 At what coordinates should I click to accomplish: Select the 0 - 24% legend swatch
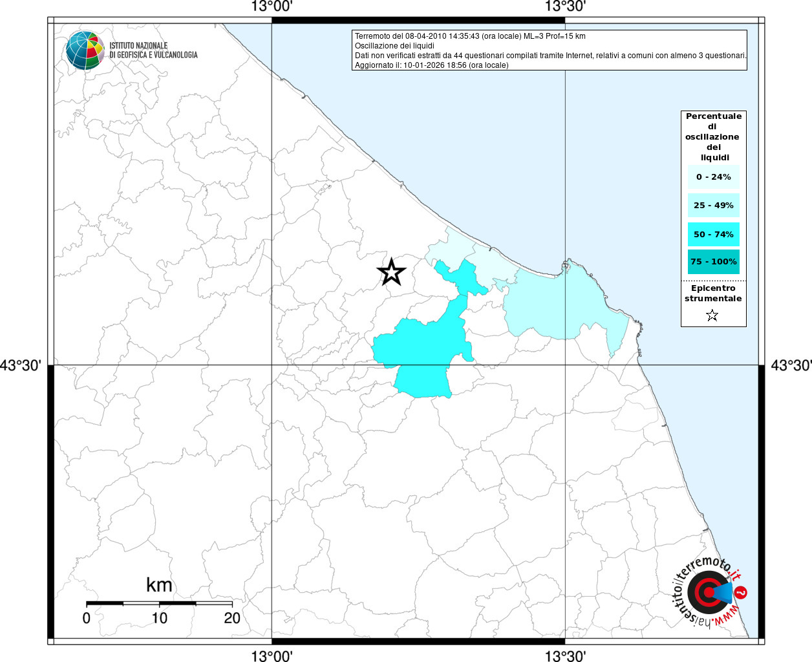coord(713,177)
